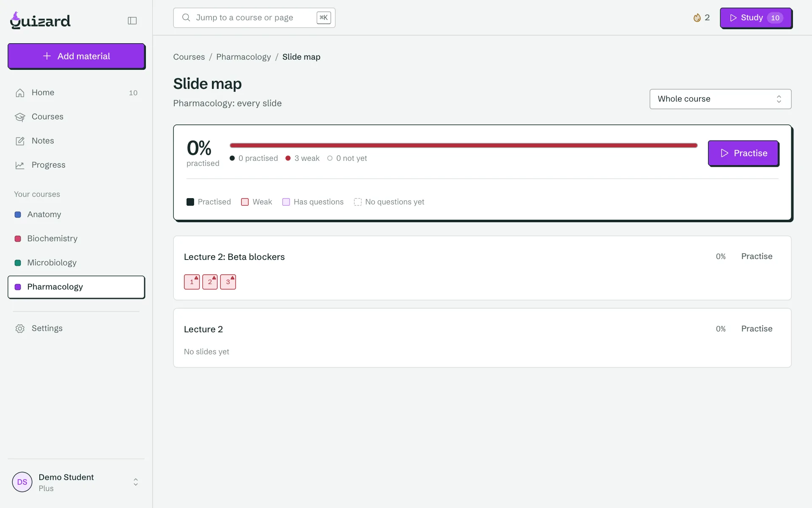Screen dimensions: 812x508
Task: Expand the Demo Student account menu
Action: 76,482
